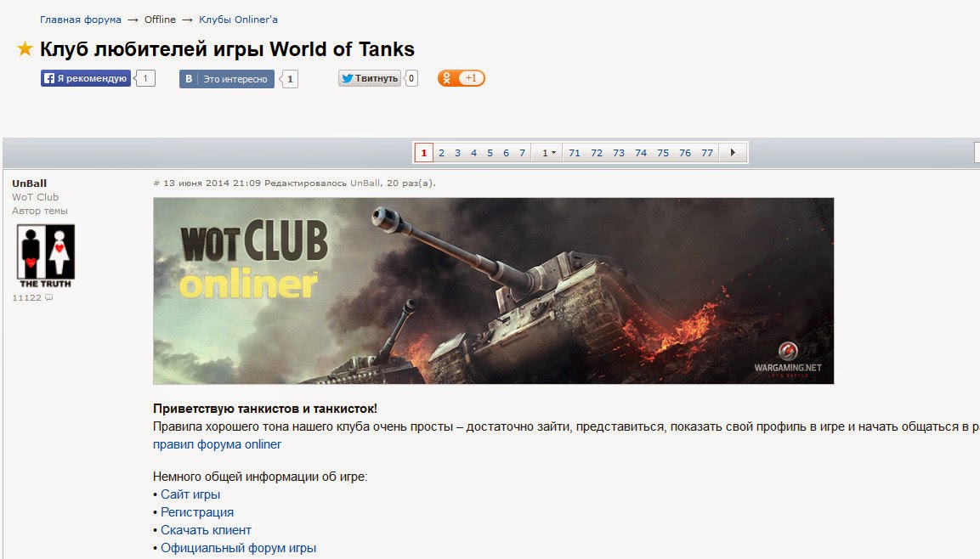
Task: Open the 'Регистрация' link
Action: (197, 512)
